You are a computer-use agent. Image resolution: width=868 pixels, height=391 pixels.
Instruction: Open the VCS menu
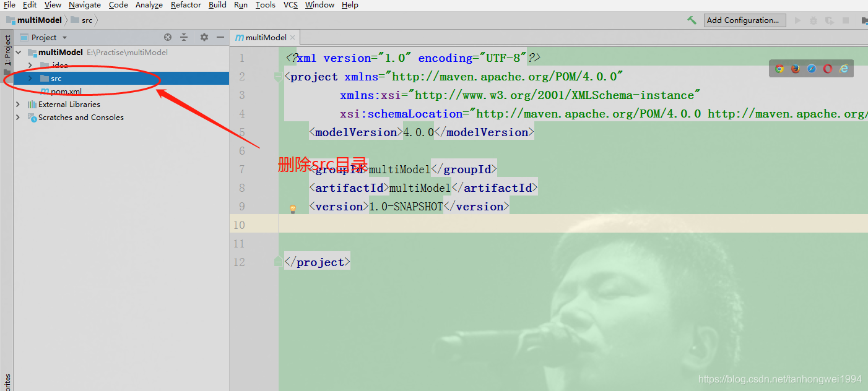tap(290, 5)
